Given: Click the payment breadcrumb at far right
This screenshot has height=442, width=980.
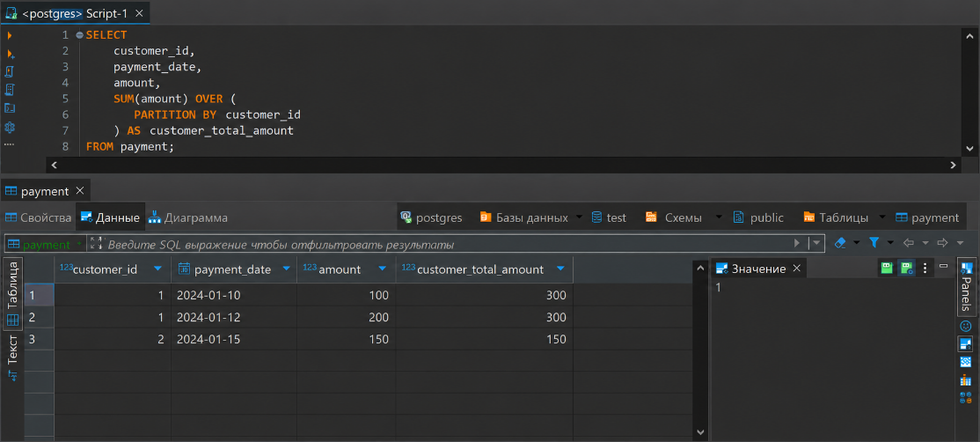Looking at the screenshot, I should 927,217.
